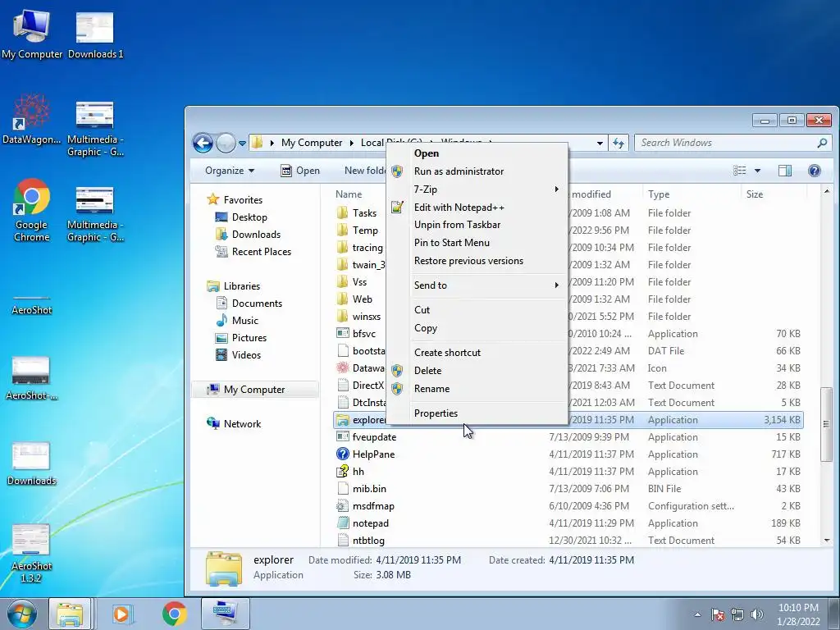Select the AeroShot 1.3.2 desktop icon
Screen dimensions: 840x630
[x=31, y=554]
